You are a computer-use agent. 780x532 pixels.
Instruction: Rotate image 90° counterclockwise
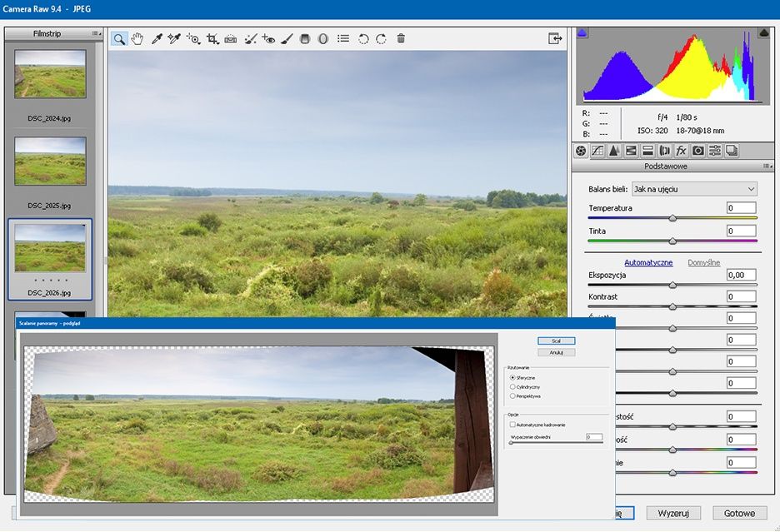pos(363,39)
